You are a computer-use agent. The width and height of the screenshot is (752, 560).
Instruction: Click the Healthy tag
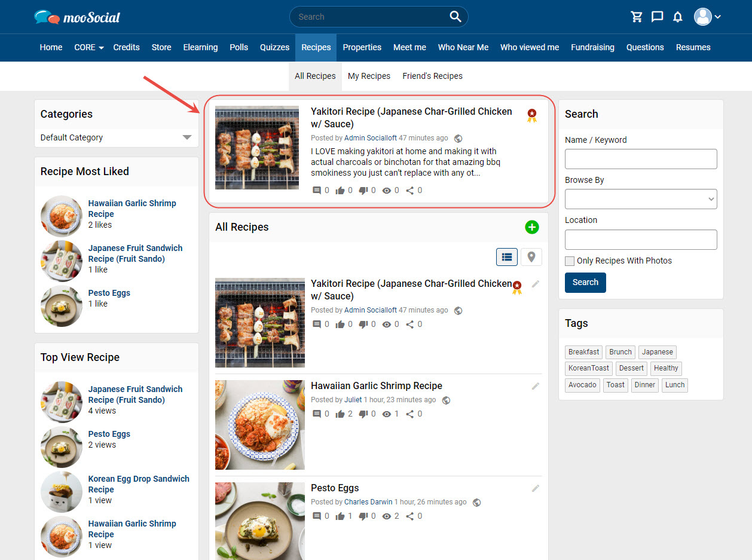pyautogui.click(x=666, y=368)
